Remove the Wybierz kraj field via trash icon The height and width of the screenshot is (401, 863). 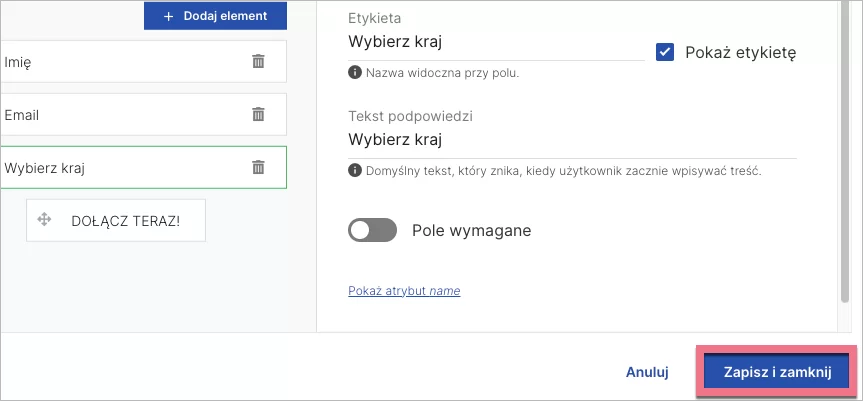[x=258, y=167]
